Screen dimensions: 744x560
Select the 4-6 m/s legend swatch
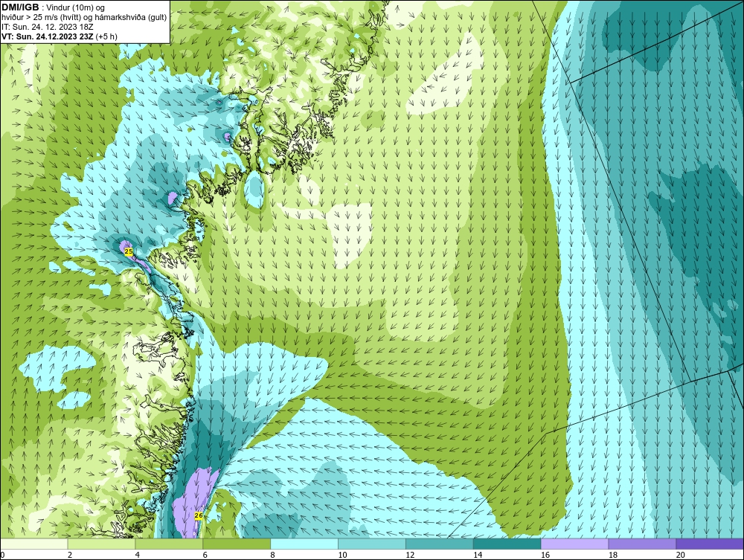click(169, 544)
